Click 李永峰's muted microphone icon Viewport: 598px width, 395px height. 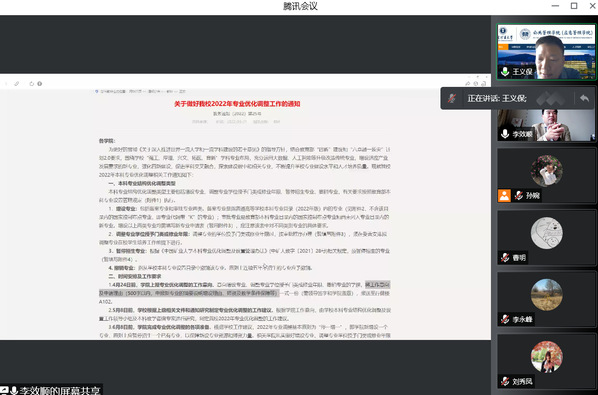tap(505, 320)
